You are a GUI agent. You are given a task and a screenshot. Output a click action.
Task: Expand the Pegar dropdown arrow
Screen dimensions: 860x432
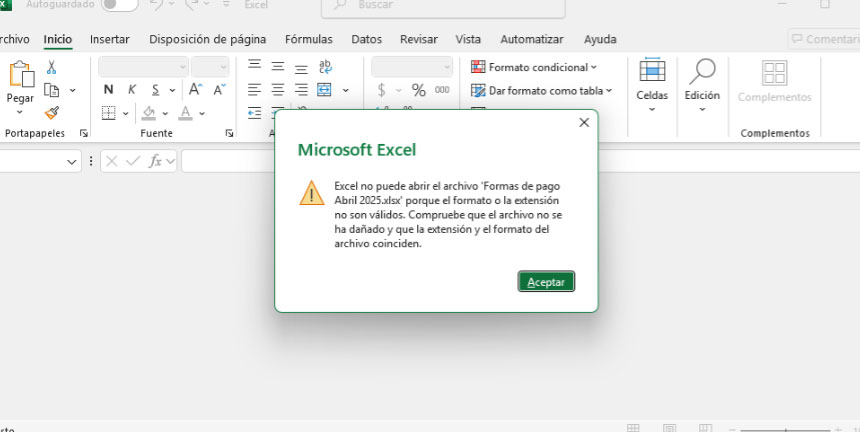(x=20, y=112)
